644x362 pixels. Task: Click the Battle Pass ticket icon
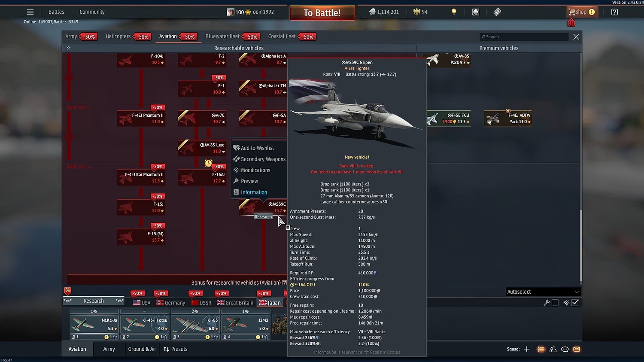click(497, 12)
